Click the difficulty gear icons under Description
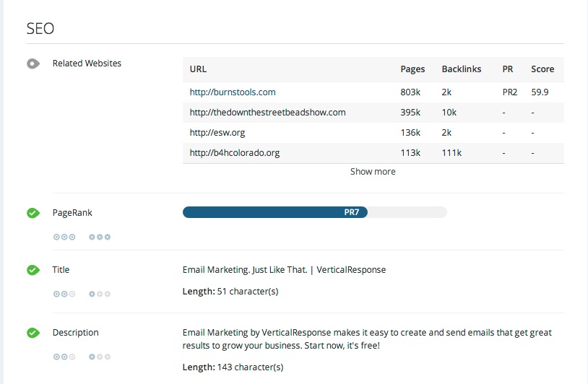The height and width of the screenshot is (384, 588). point(100,357)
